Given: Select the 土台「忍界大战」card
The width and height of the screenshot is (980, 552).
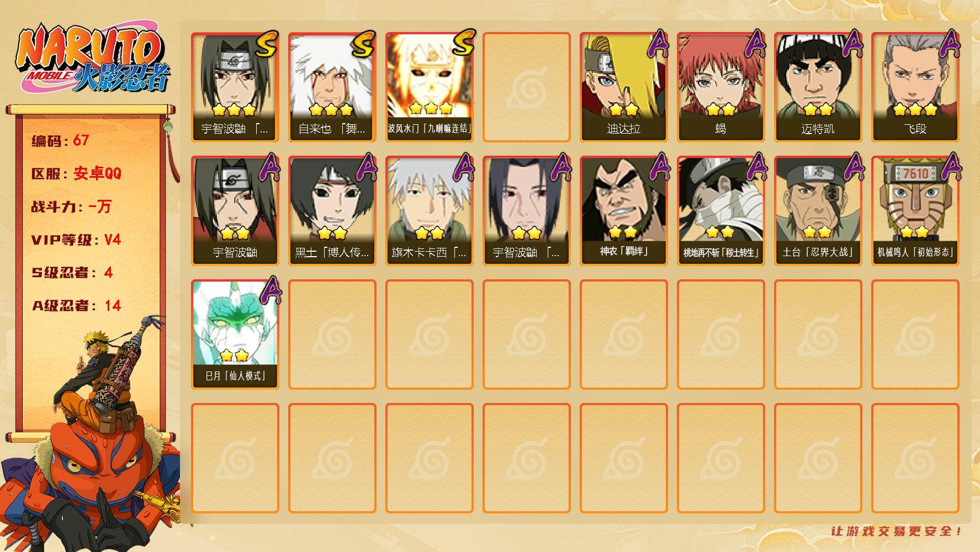Looking at the screenshot, I should (818, 210).
